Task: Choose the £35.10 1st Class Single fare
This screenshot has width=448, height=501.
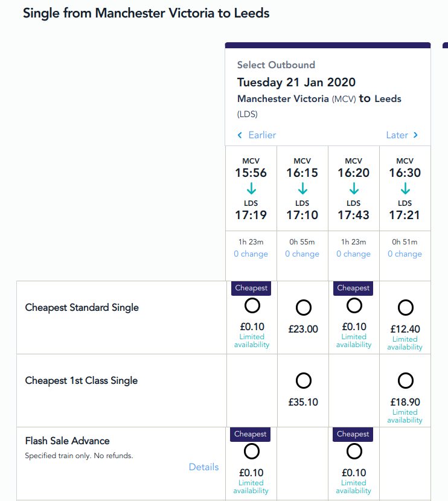Action: coord(303,381)
